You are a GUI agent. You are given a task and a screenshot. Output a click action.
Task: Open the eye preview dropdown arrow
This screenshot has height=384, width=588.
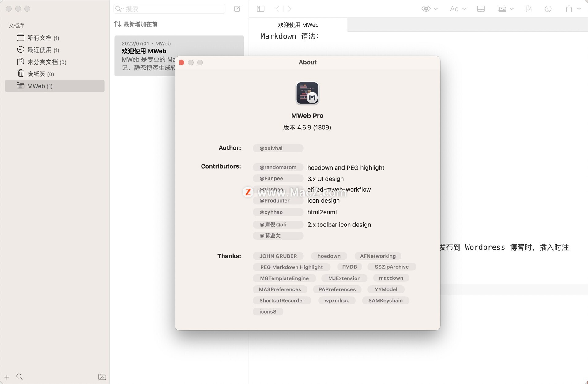click(x=436, y=9)
